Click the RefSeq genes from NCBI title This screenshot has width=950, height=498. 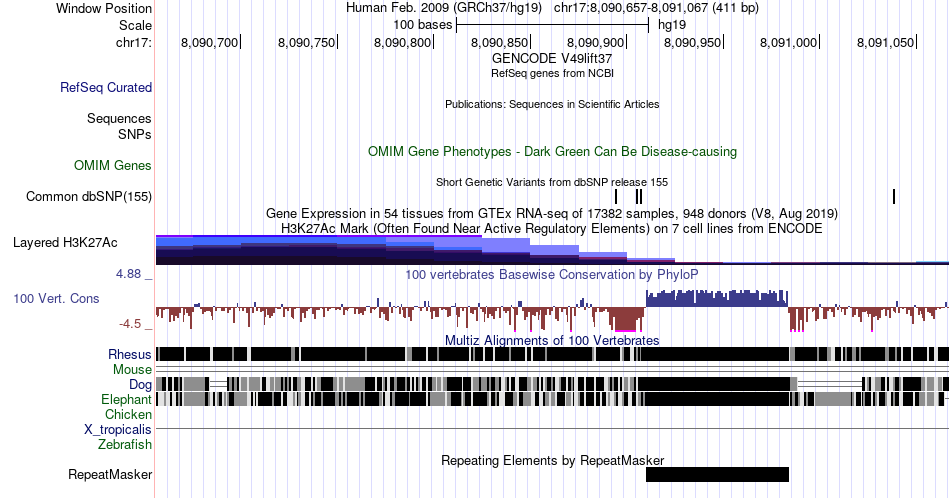tap(552, 73)
